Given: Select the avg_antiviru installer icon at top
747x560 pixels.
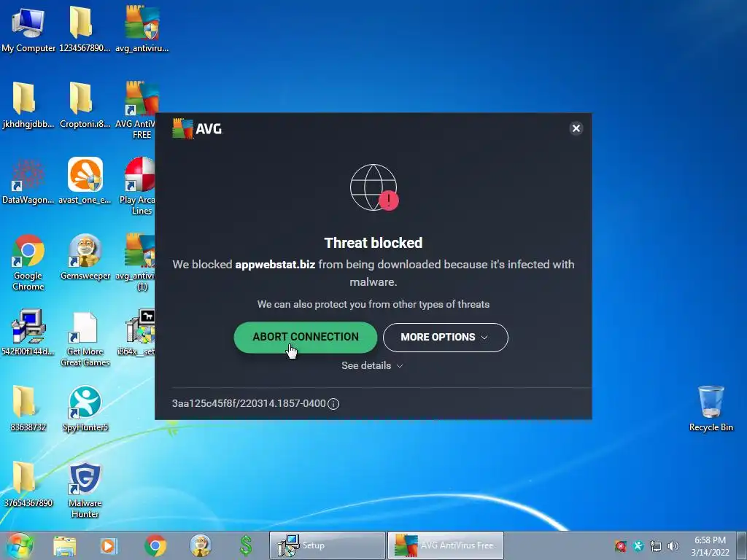Looking at the screenshot, I should point(142,29).
